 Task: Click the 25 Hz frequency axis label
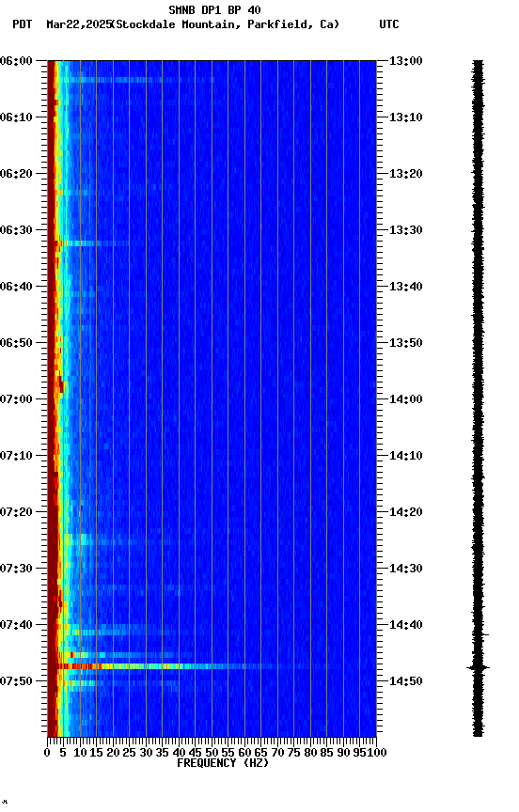pos(129,753)
